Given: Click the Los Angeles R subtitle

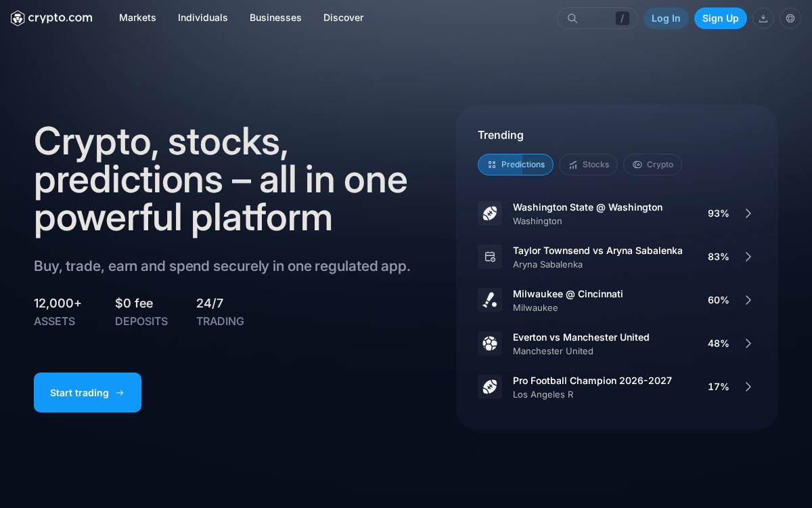Looking at the screenshot, I should [543, 395].
